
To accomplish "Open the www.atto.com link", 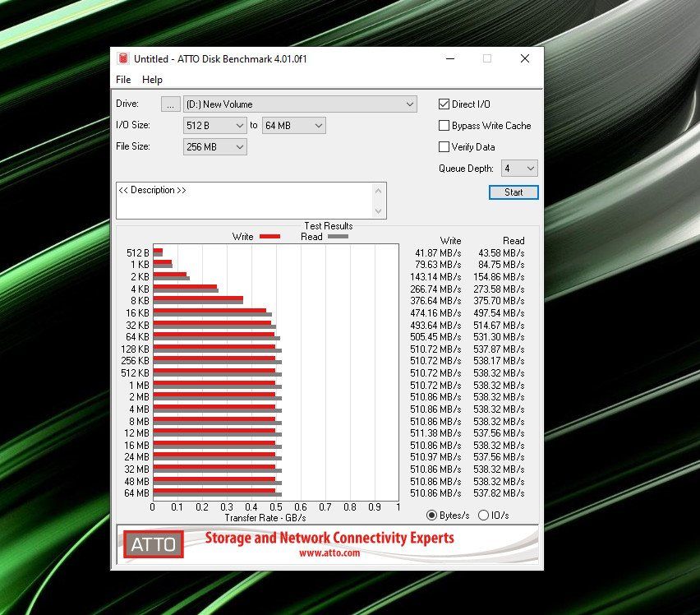I will pyautogui.click(x=329, y=553).
